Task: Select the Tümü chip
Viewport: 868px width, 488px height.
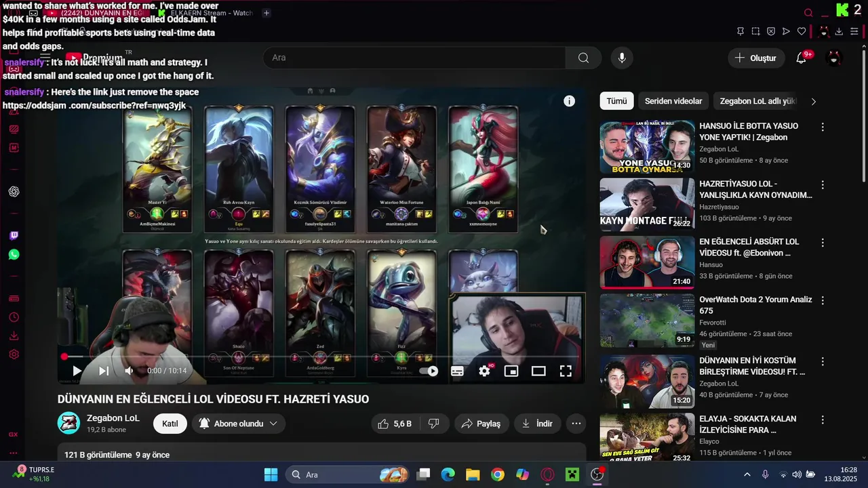Action: coord(616,101)
